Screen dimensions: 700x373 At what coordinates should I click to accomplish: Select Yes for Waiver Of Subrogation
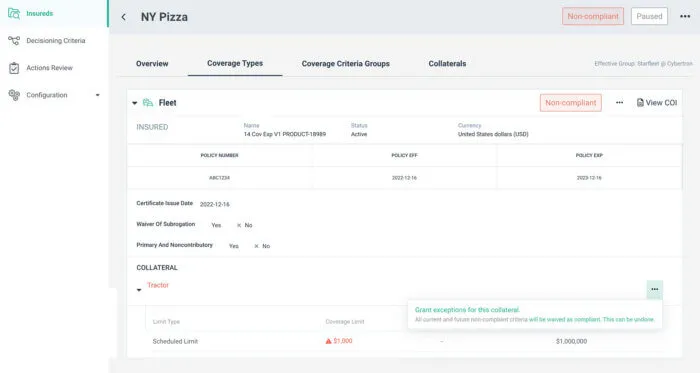[x=216, y=225]
